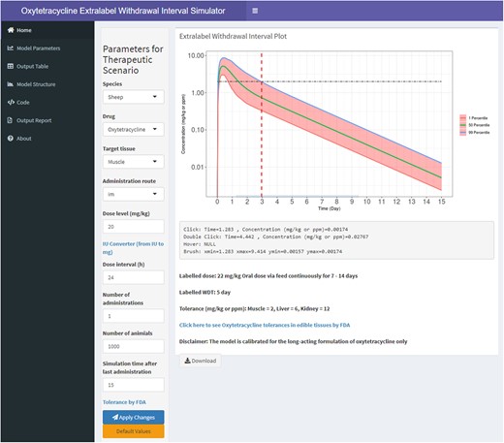Open the About page

pyautogui.click(x=47, y=139)
